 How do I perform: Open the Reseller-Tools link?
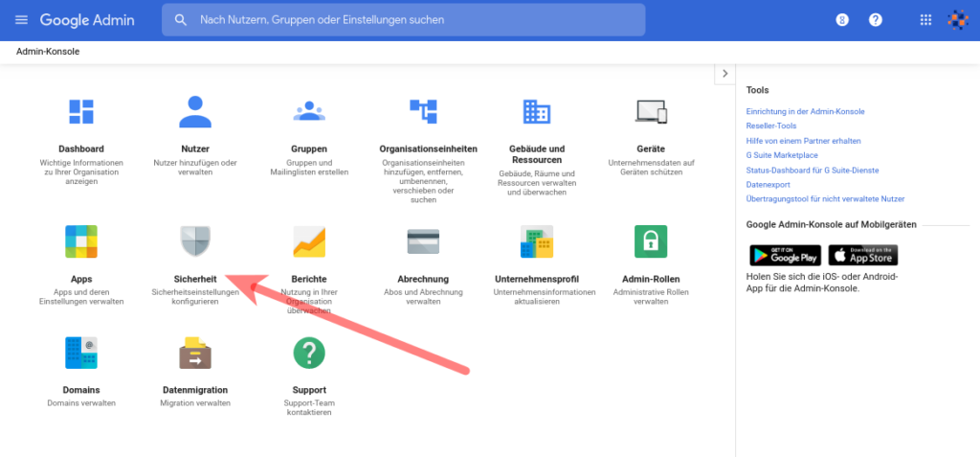coord(770,126)
